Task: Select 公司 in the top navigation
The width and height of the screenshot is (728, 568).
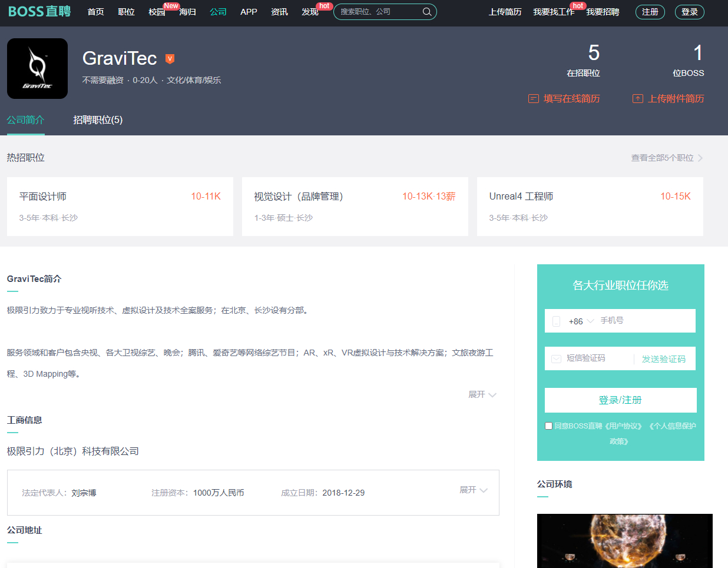Action: click(218, 12)
